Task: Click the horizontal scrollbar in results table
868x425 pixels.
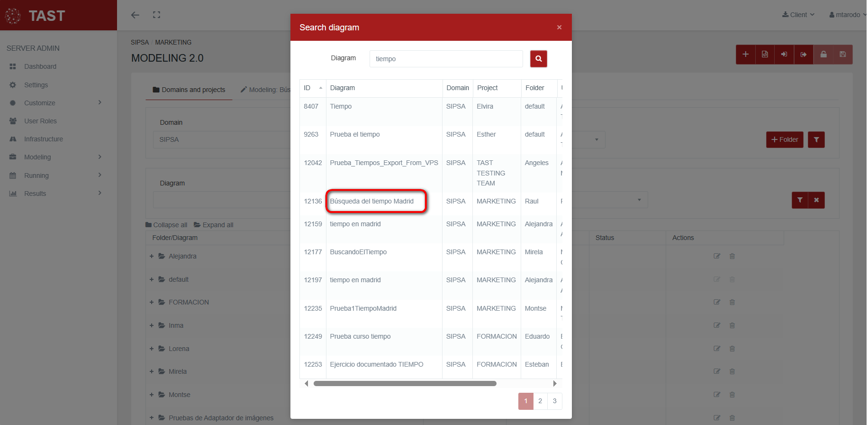Action: 405,384
